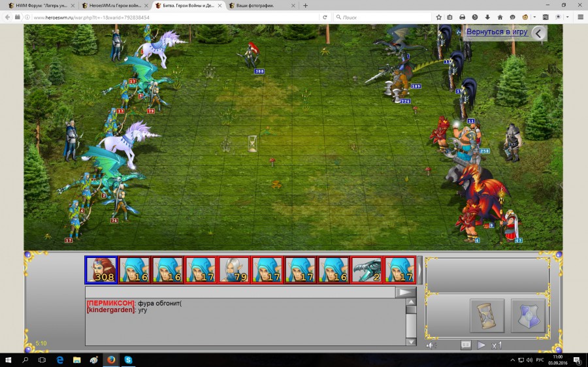Launch Edge from the taskbar
588x367 pixels.
point(59,360)
